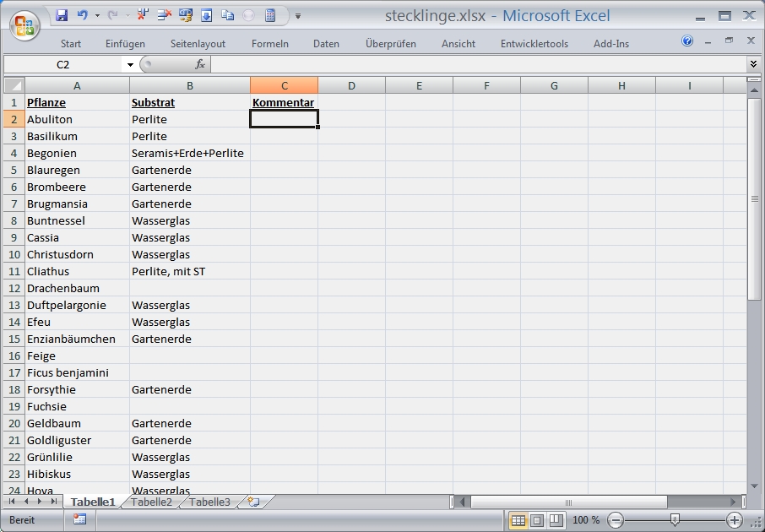Switch to Normal view in status bar
This screenshot has width=765, height=532.
tap(518, 520)
